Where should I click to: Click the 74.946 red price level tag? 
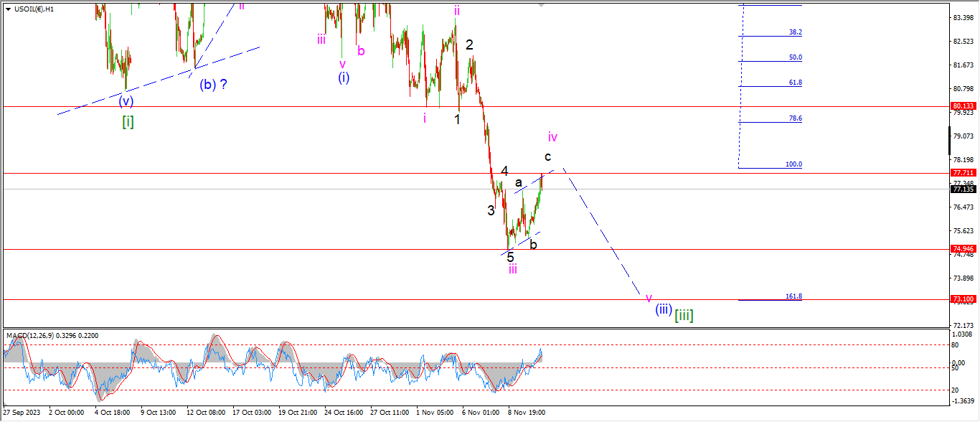pos(963,249)
